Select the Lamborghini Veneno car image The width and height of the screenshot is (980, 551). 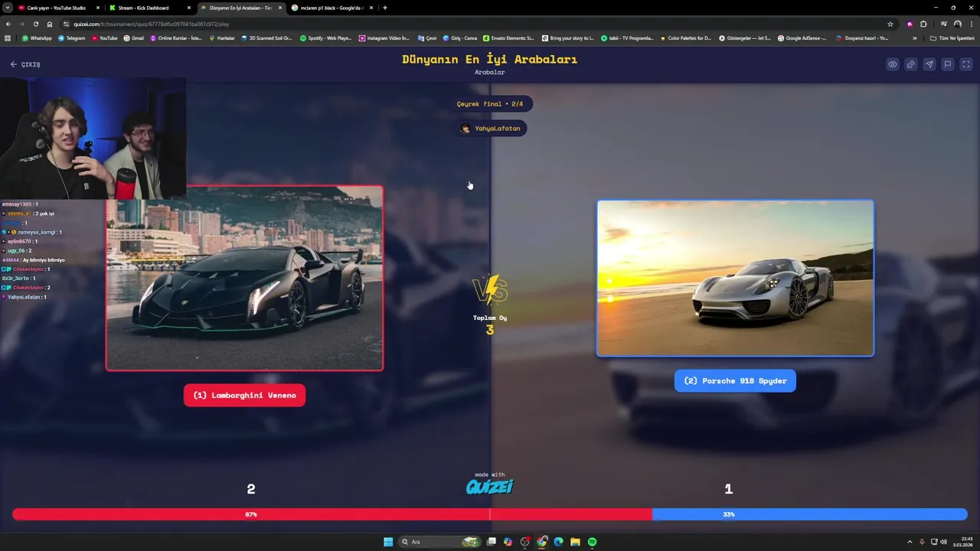click(244, 278)
